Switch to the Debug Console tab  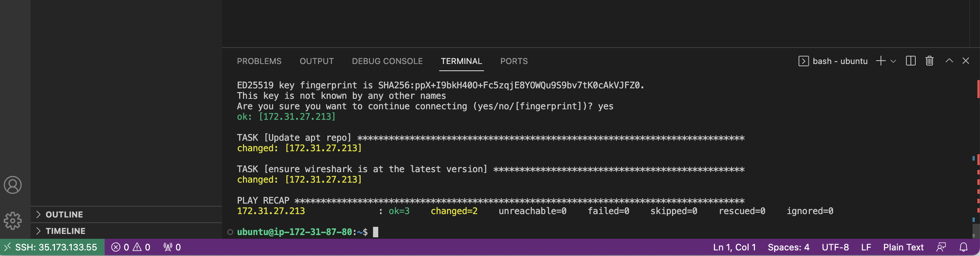387,61
